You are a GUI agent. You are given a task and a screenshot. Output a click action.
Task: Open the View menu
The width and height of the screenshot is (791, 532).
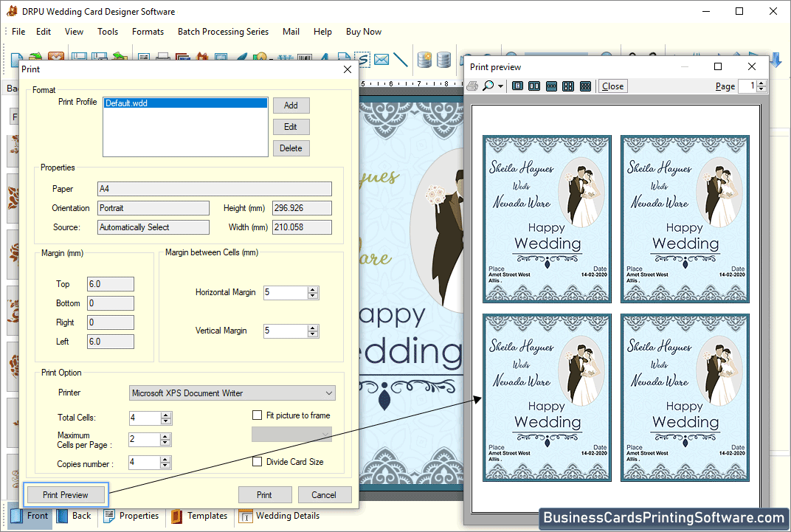(74, 31)
